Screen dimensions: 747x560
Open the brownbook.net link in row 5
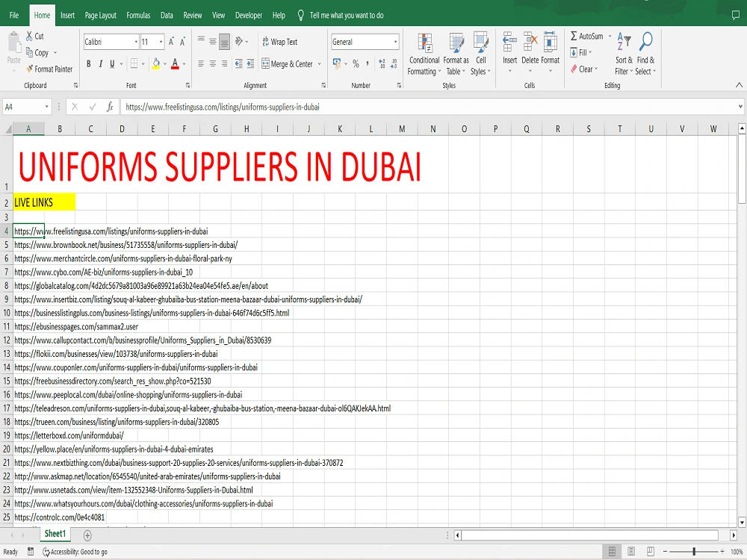click(125, 245)
